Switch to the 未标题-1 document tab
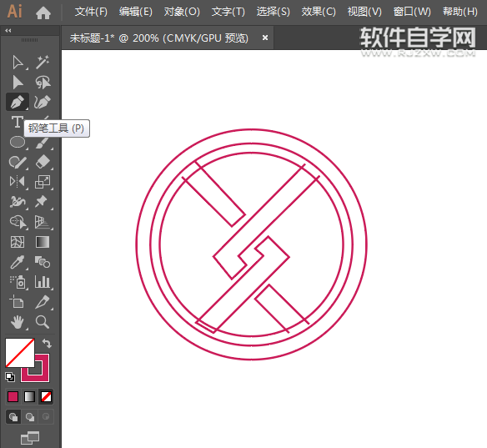Screen dimensions: 487x448 (x=159, y=38)
